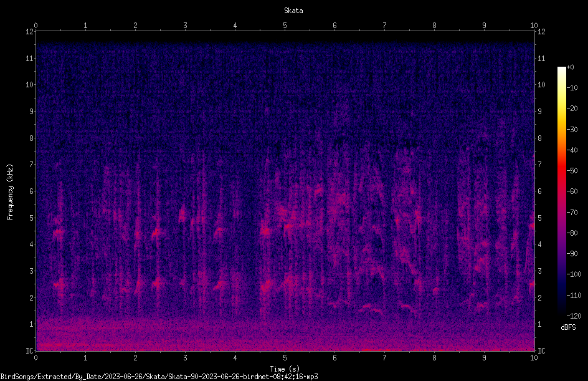Image resolution: width=588 pixels, height=381 pixels.
Task: Click the "-110" color scale value
Action: pos(574,296)
